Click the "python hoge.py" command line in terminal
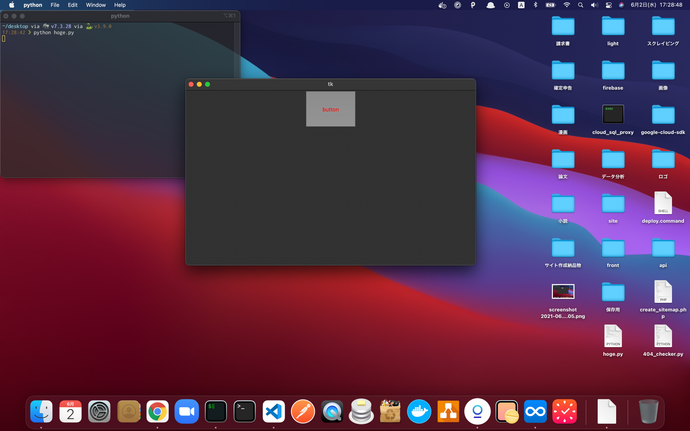This screenshot has height=431, width=690. pyautogui.click(x=54, y=33)
